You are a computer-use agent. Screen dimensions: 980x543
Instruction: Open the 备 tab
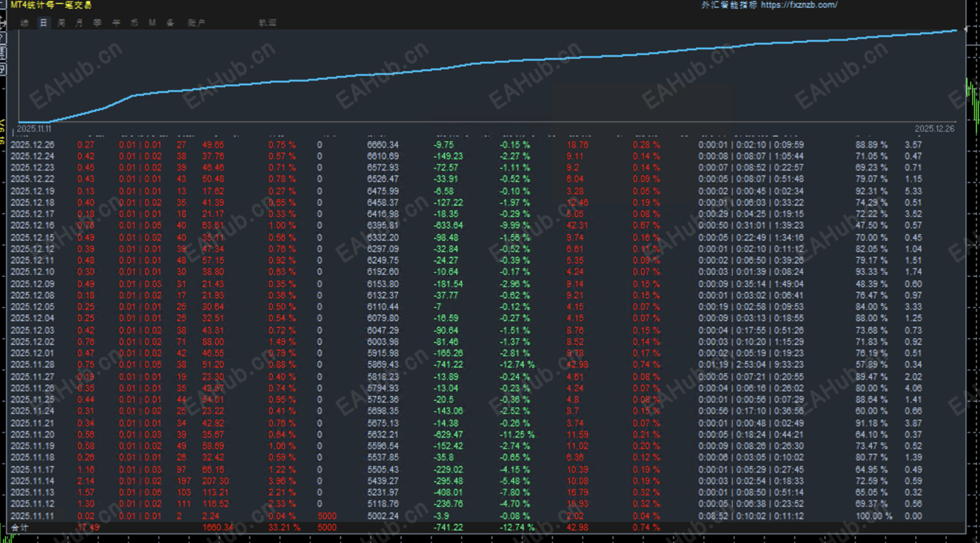point(170,23)
